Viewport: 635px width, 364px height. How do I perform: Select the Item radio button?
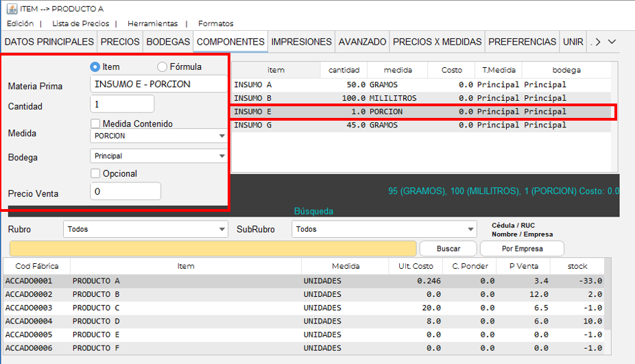(95, 66)
